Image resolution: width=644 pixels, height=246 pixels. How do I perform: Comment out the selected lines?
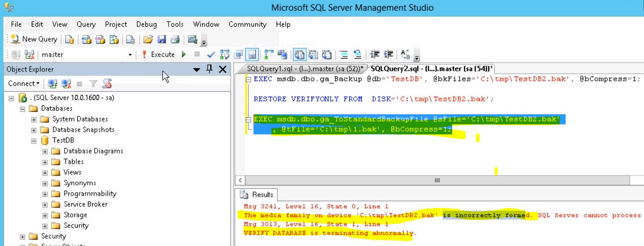pos(344,55)
